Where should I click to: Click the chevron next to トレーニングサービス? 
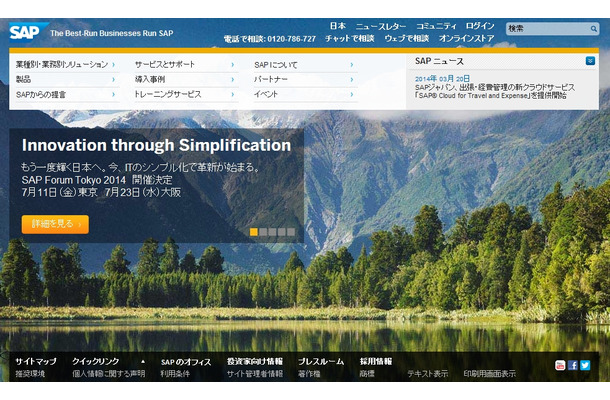tap(233, 94)
